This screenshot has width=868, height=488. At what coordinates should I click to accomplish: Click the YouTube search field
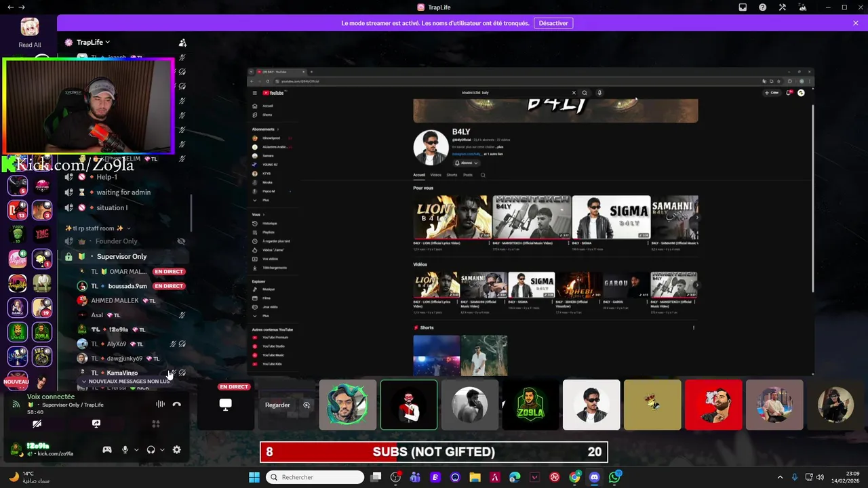click(x=515, y=93)
